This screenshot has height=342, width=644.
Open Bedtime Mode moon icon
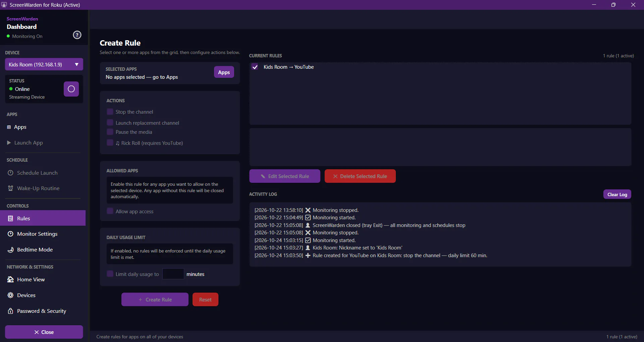(10, 249)
